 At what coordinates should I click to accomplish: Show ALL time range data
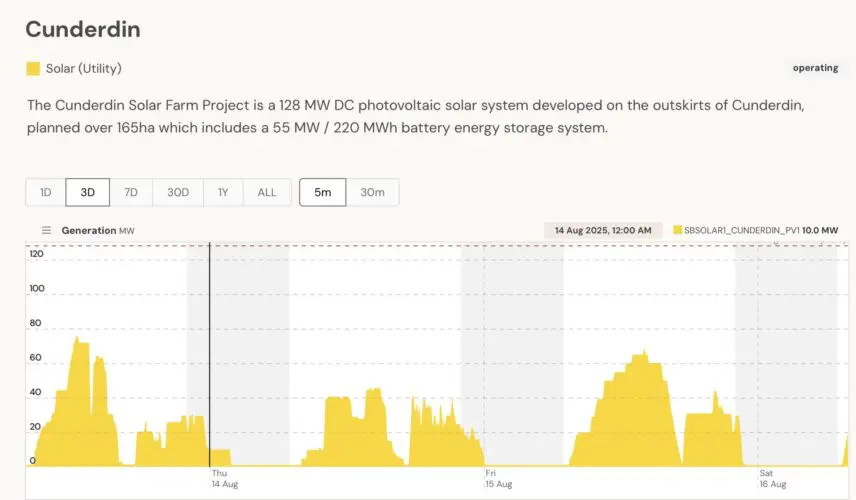click(267, 192)
